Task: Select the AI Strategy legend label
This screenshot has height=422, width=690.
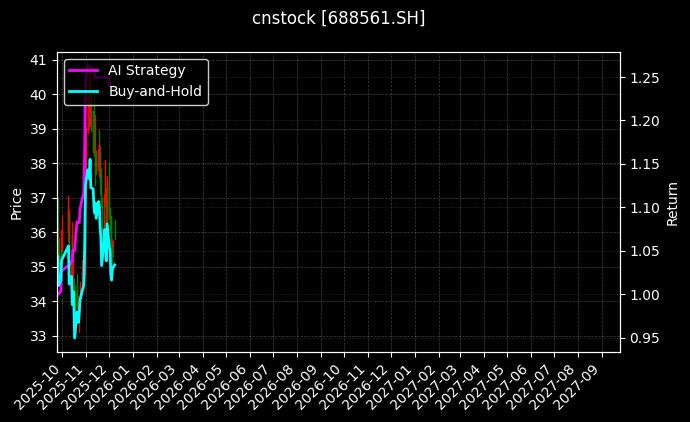Action: click(x=147, y=70)
